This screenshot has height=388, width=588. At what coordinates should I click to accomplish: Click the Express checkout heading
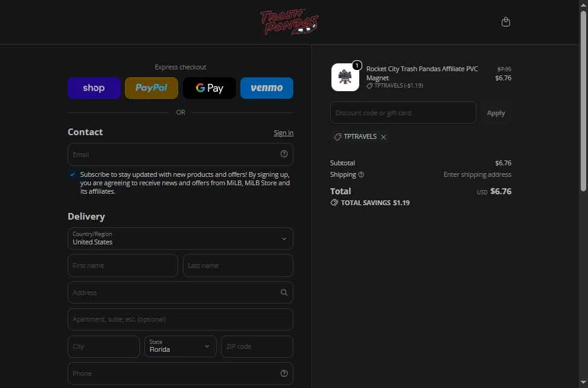pos(181,67)
